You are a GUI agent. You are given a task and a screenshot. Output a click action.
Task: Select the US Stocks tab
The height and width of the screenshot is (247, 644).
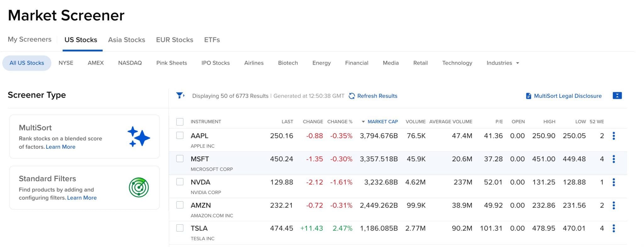pos(81,40)
